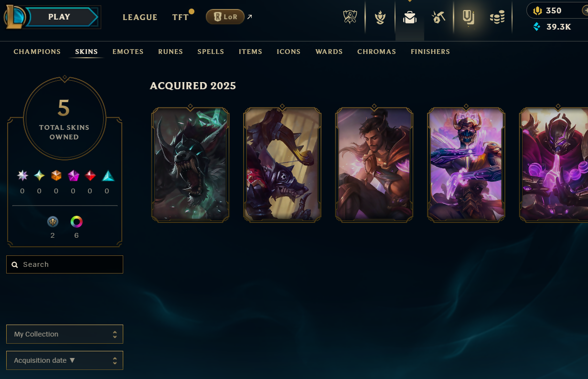Click the RP currency coin icon
This screenshot has height=379, width=588.
point(537,11)
